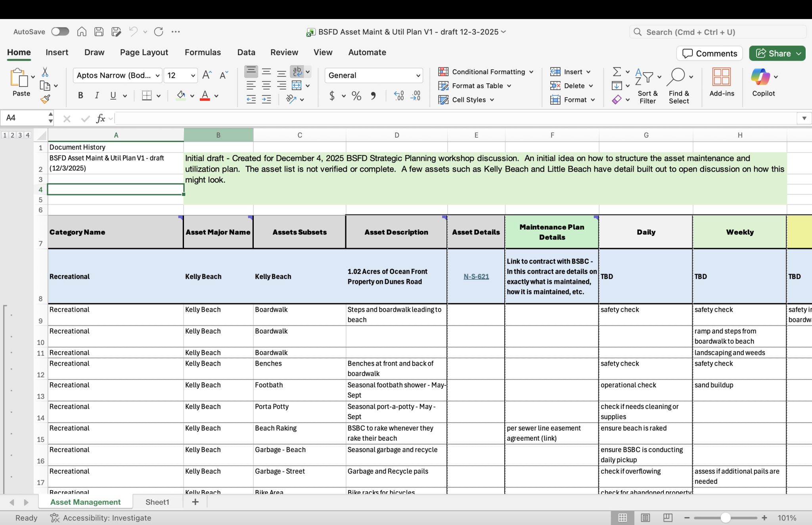Toggle Bold formatting

coord(80,96)
